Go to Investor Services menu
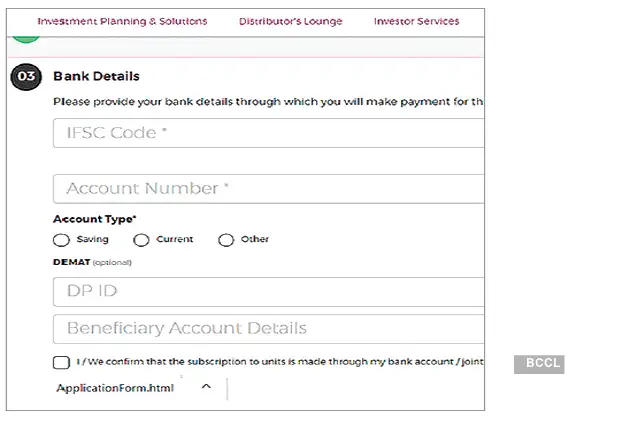This screenshot has height=424, width=630. coord(416,21)
